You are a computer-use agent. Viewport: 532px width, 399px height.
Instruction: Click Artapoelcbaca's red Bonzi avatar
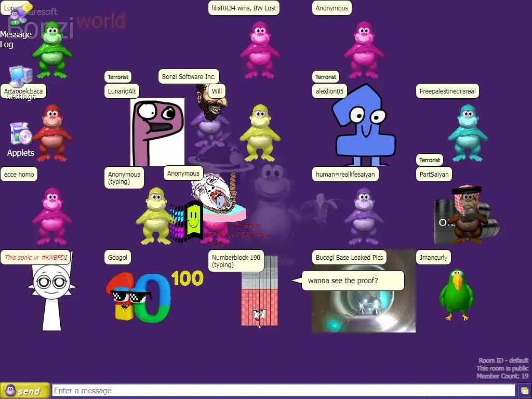click(52, 133)
